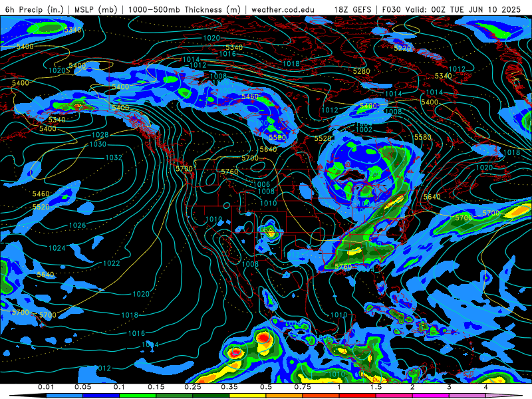Click the 0.05 legend scale value
Screen dimensions: 532x399
[82, 387]
